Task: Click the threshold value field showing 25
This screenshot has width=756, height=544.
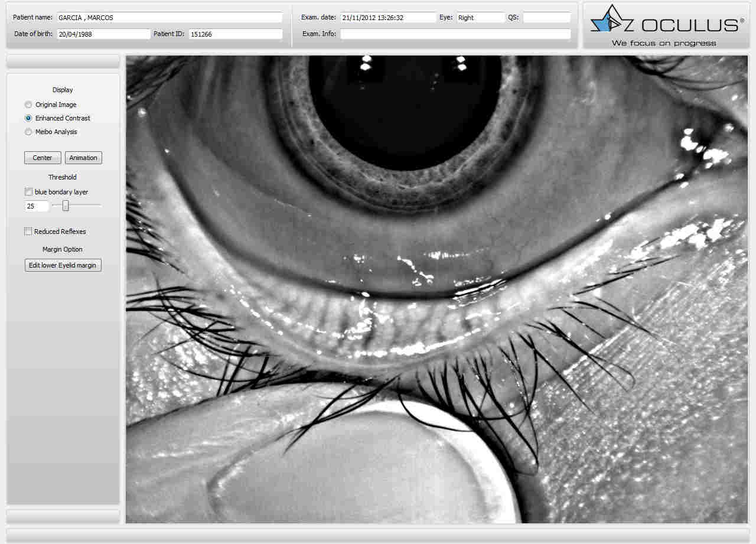Action: click(36, 206)
